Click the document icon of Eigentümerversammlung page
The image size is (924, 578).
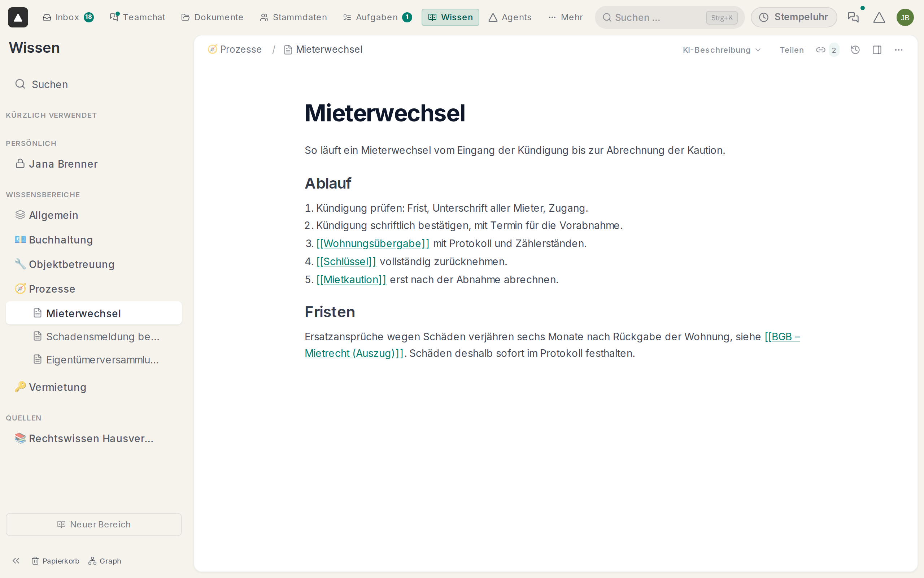pos(38,359)
